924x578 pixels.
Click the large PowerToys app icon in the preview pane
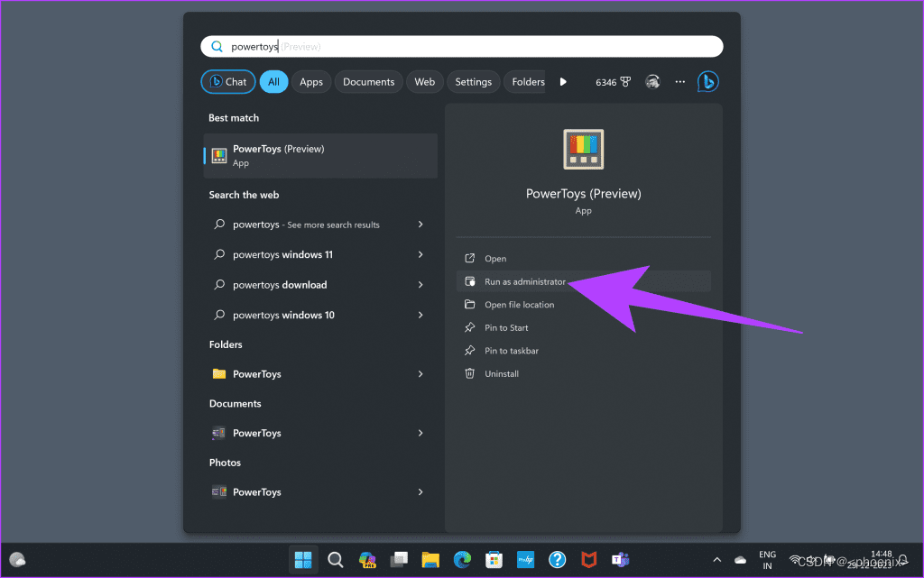(x=584, y=149)
